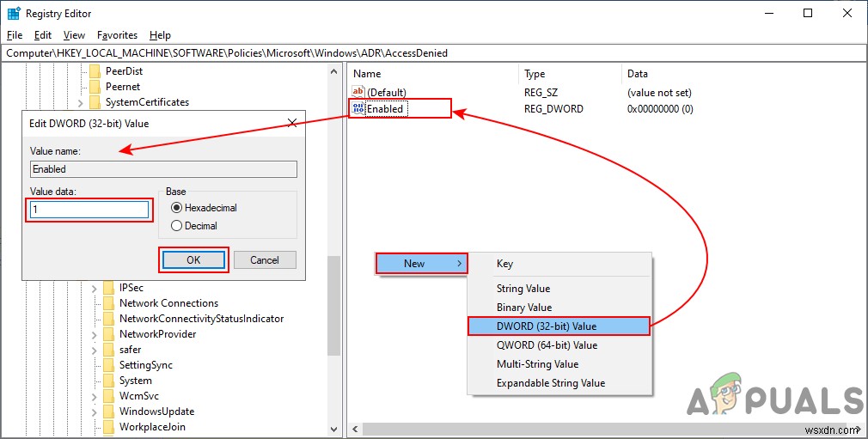Click the values pane scroll left arrow

pos(355,429)
